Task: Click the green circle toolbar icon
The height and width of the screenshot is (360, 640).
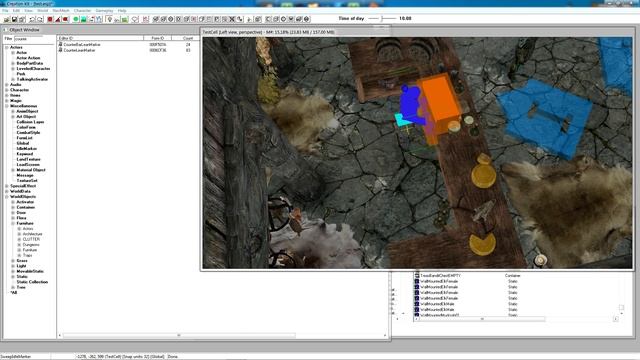Action: click(x=76, y=19)
